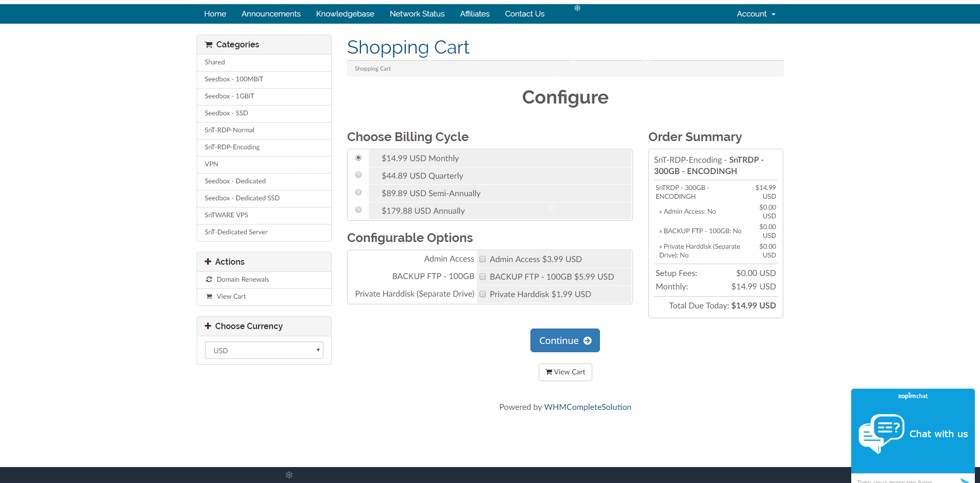Open View Cart in Actions panel
Image resolution: width=980 pixels, height=483 pixels.
click(264, 297)
